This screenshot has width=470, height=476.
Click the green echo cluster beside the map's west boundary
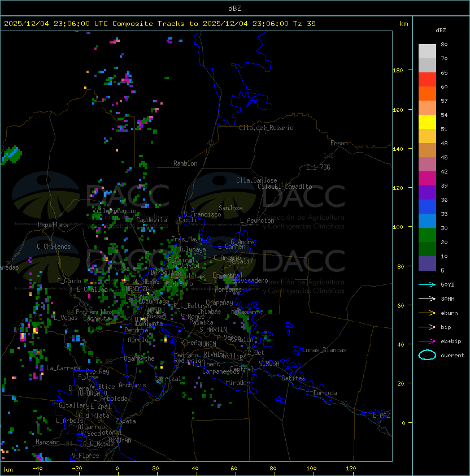[x=12, y=155]
